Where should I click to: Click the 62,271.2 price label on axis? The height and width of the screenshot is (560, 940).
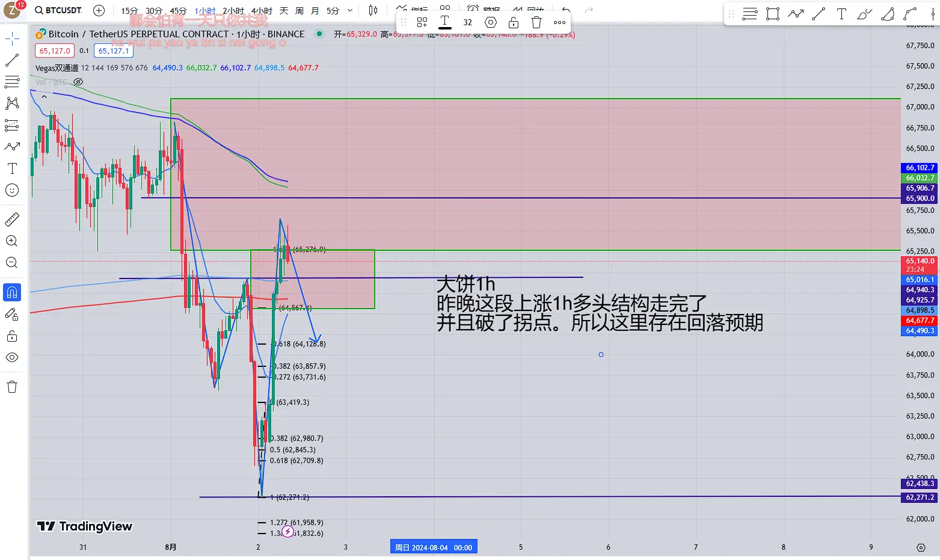coord(920,497)
